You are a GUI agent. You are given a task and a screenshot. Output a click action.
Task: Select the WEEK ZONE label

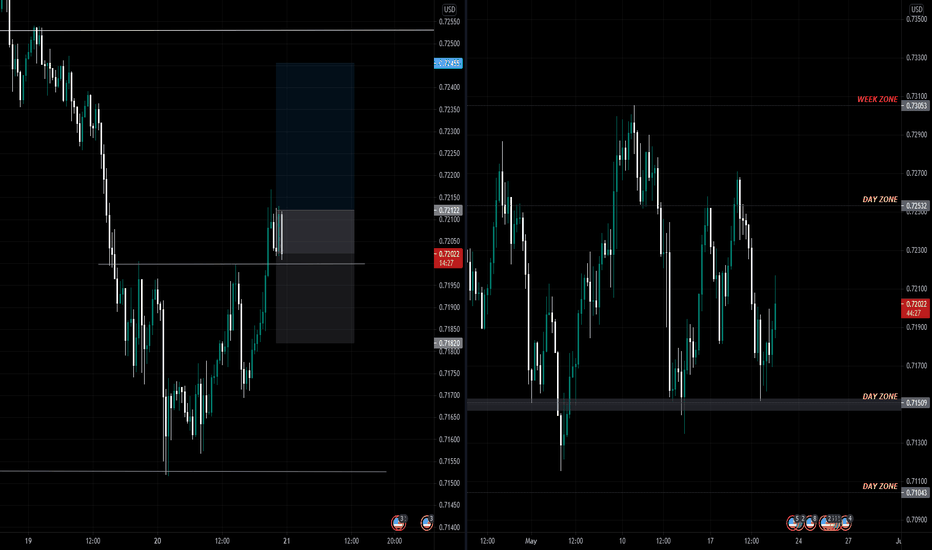877,99
